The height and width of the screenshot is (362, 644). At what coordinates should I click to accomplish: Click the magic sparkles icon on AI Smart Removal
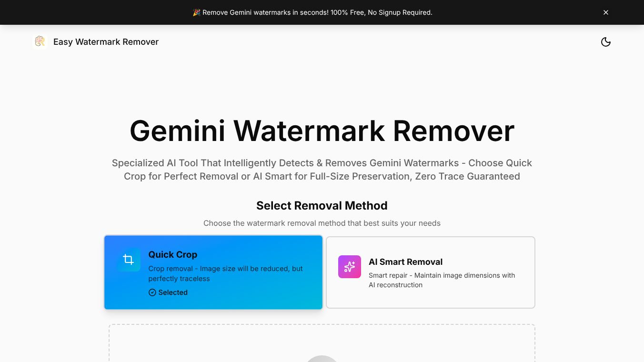(350, 267)
